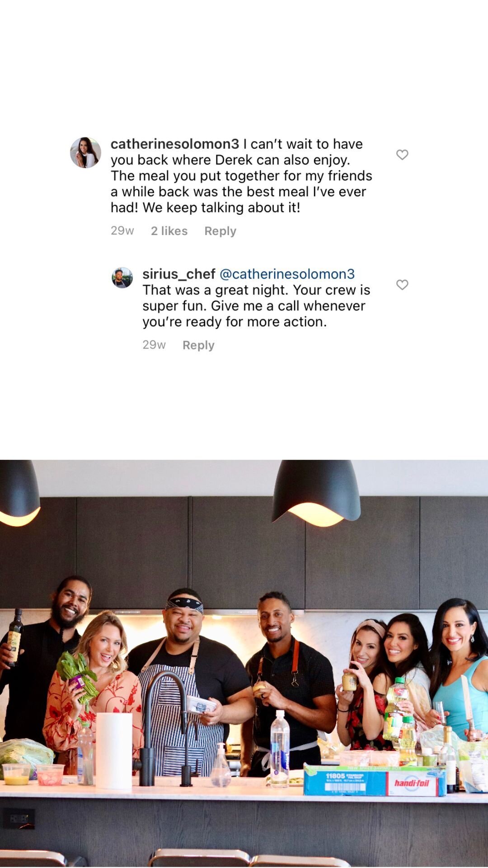The image size is (488, 868).
Task: Open sirius_chef's small profile avatar
Action: [122, 278]
